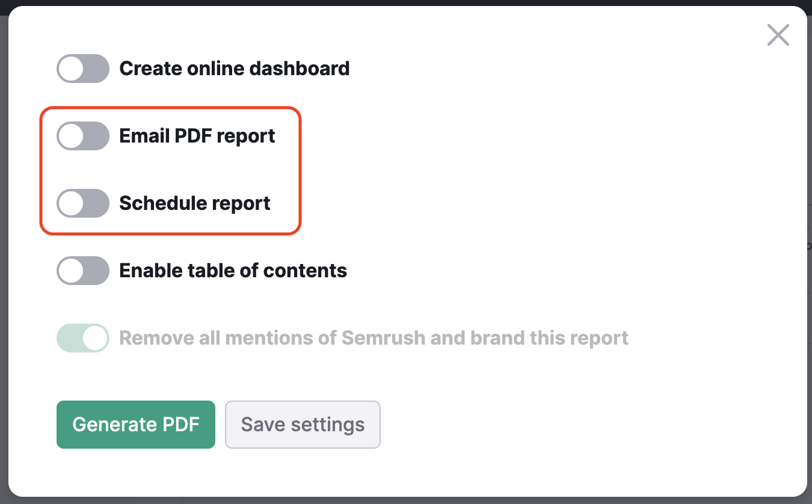Click the Schedule report label

195,203
